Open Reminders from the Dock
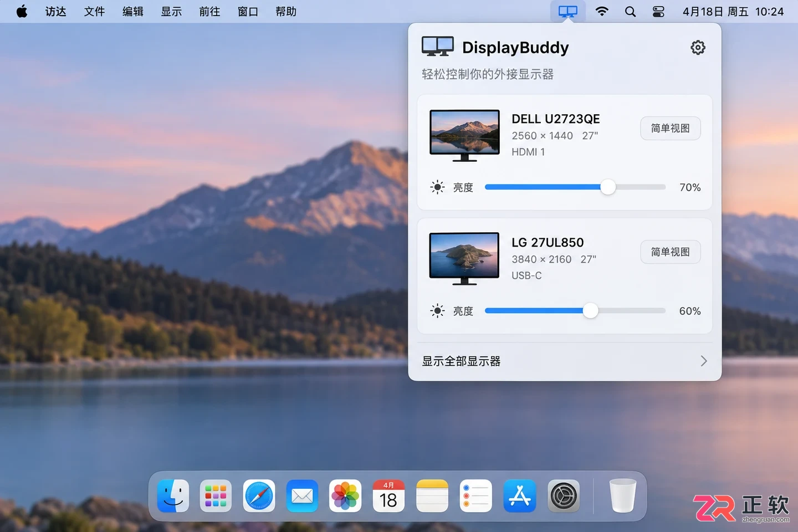This screenshot has width=798, height=532. click(x=476, y=496)
